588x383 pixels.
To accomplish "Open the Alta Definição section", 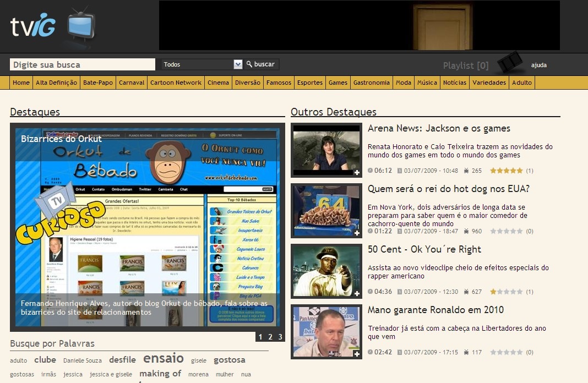I will pyautogui.click(x=56, y=83).
